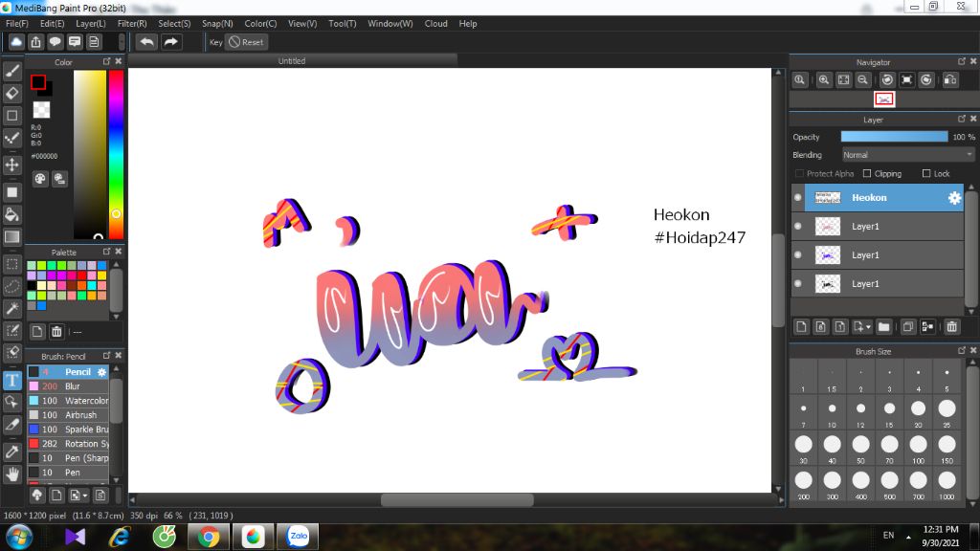The height and width of the screenshot is (551, 980).
Task: Open the cloud icon in top toolbar
Action: 16,42
